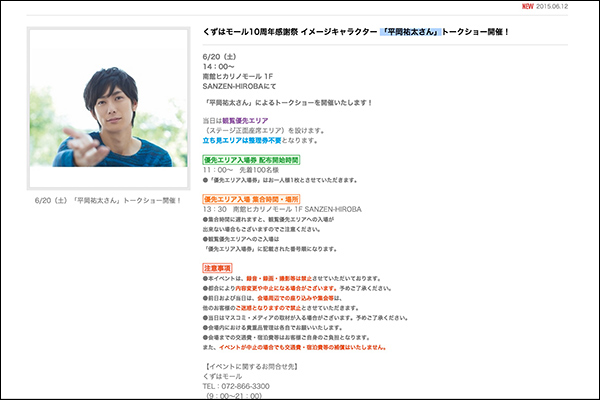Click the start time 14：00～

[x=218, y=67]
